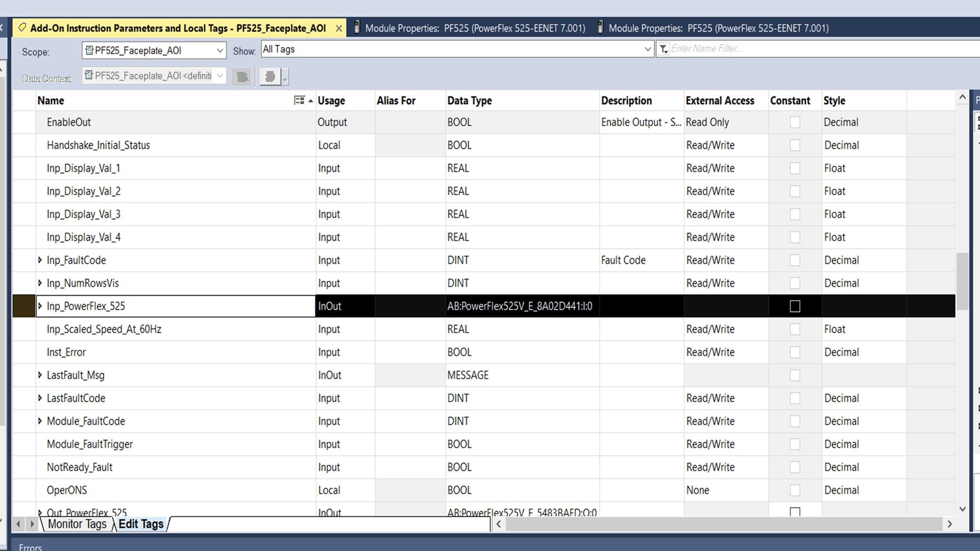Click the first Data Context toolbar button

coord(241,77)
